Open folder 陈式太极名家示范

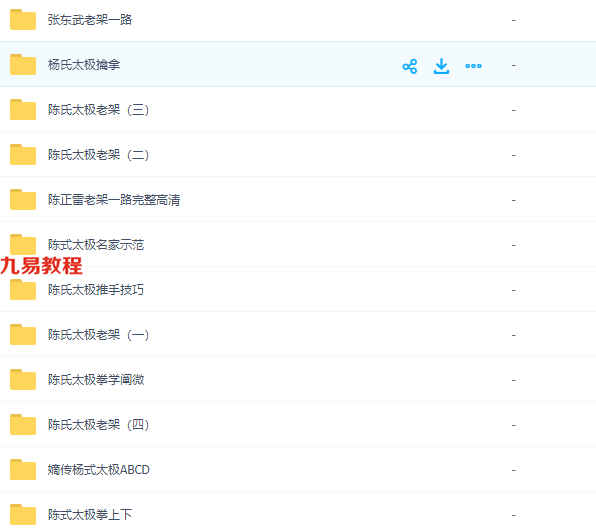[96, 245]
